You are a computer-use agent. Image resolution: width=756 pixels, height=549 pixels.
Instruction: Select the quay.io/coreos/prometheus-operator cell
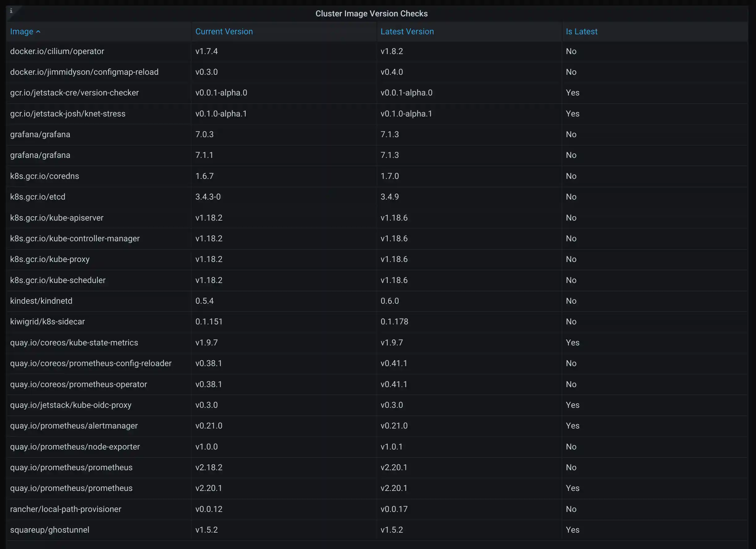coord(78,384)
